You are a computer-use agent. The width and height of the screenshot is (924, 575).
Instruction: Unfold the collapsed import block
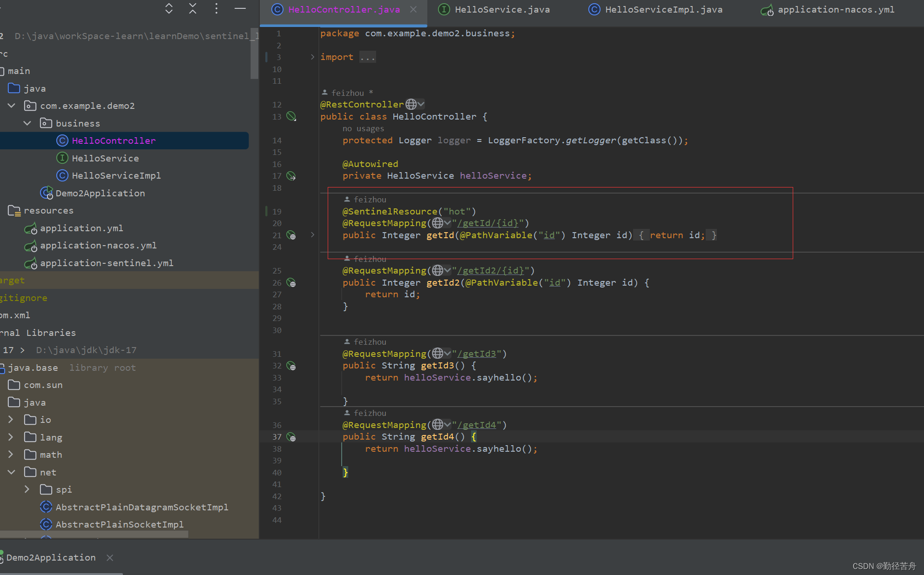[x=312, y=57]
